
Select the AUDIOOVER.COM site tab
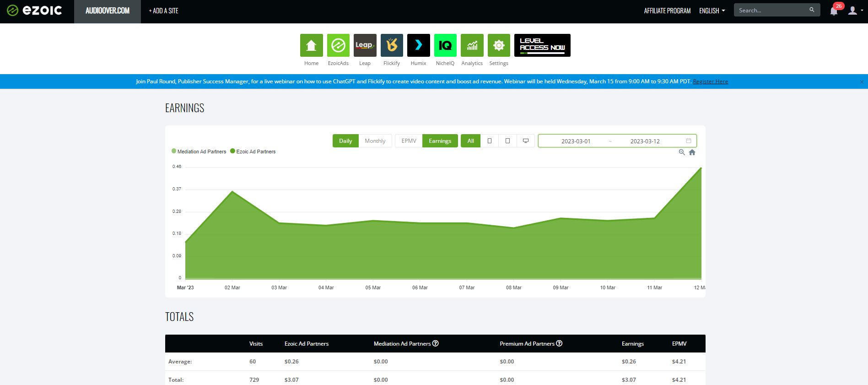(108, 11)
